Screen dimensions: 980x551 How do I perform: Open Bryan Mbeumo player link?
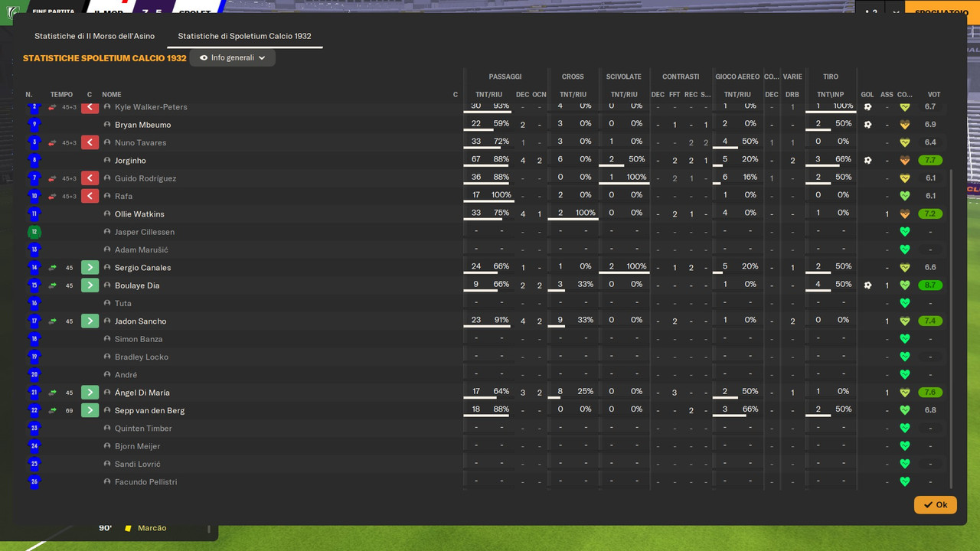click(x=142, y=125)
